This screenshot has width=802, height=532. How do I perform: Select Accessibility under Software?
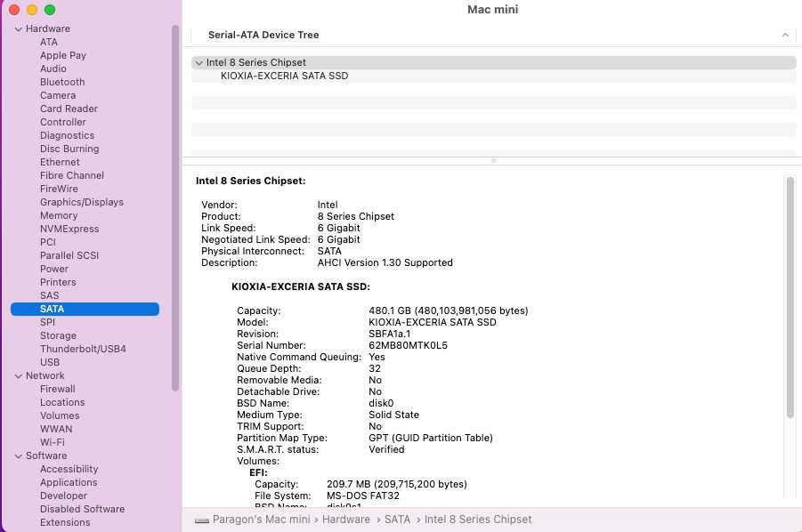point(69,469)
